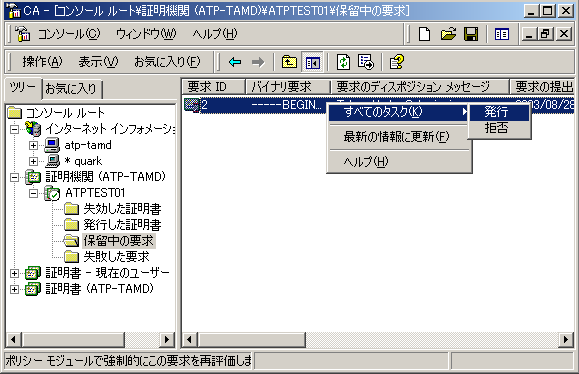The width and height of the screenshot is (579, 374).
Task: Click the back arrow toolbar icon
Action: point(235,62)
